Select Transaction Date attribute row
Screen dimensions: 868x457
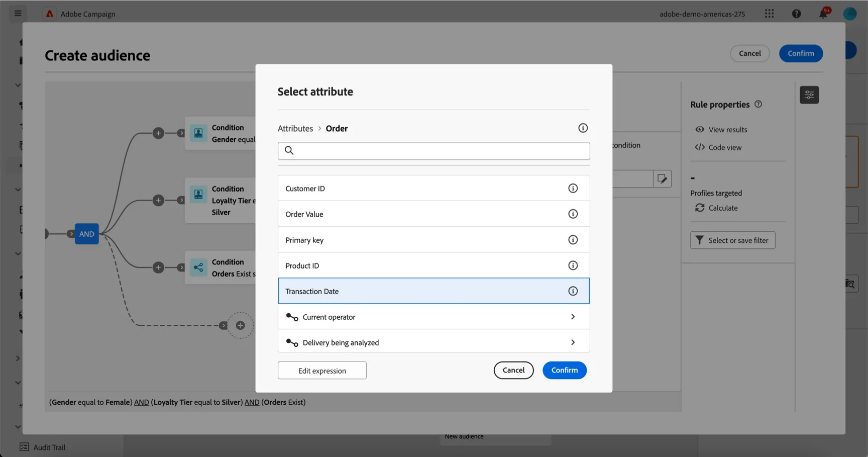pyautogui.click(x=433, y=291)
